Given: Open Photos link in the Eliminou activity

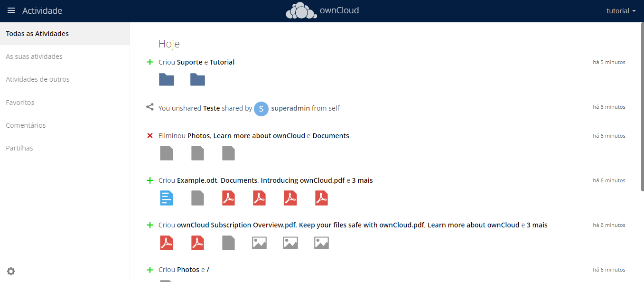Looking at the screenshot, I should pos(198,136).
